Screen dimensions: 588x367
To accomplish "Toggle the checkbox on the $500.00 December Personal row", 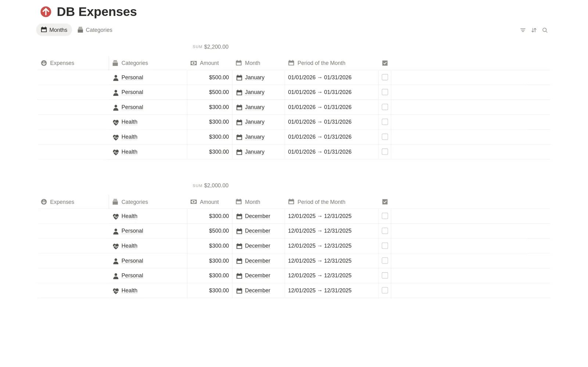I will point(385,231).
